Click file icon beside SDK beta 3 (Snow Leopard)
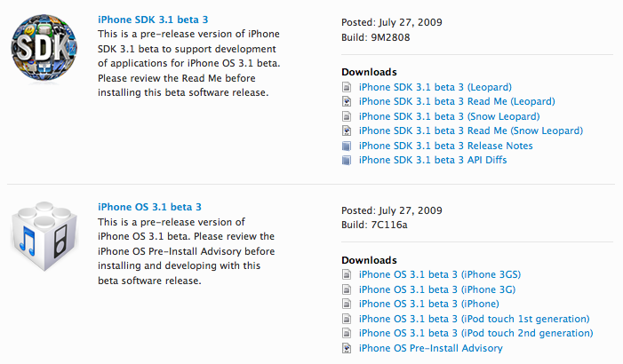The height and width of the screenshot is (364, 623). point(347,116)
